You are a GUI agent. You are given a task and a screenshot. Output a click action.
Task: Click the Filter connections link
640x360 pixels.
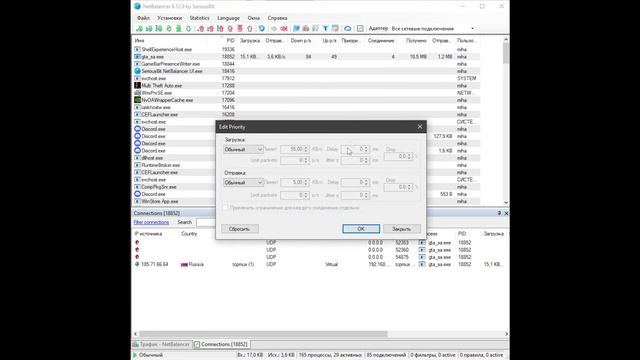(151, 222)
